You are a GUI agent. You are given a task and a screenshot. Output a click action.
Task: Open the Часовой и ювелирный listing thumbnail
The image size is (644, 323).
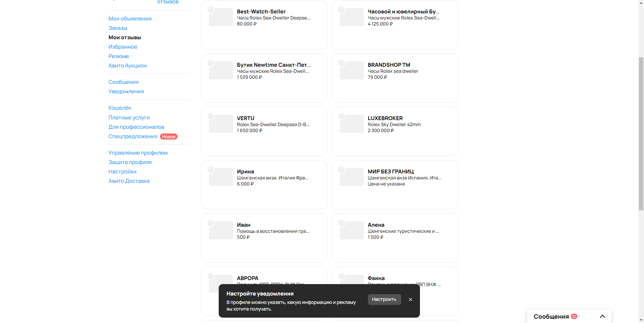click(x=352, y=17)
